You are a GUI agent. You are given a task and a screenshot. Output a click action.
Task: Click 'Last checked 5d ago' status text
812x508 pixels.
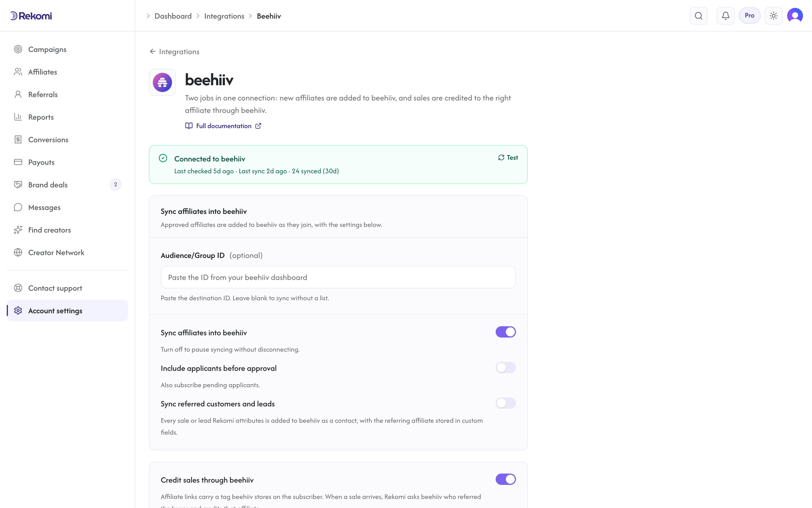click(x=204, y=171)
